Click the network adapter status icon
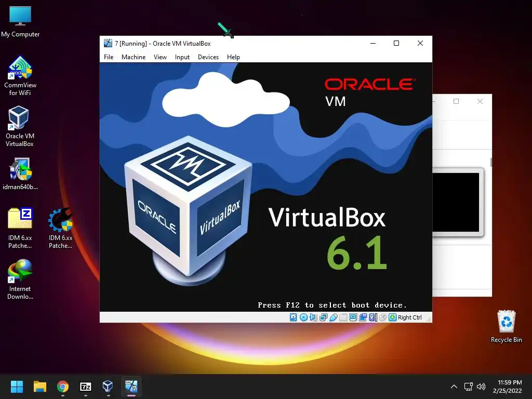Screen dimensions: 532x399 (323, 317)
